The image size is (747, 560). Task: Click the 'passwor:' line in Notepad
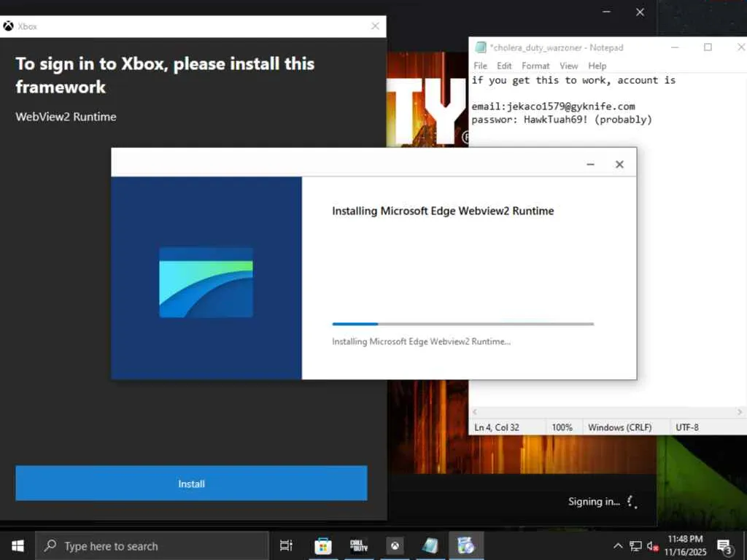click(x=562, y=120)
